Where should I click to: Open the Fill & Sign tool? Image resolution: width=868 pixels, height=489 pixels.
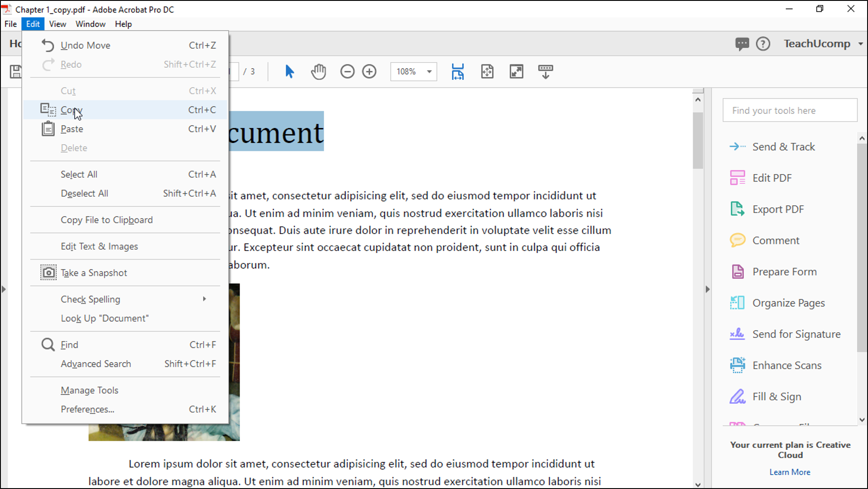point(776,396)
